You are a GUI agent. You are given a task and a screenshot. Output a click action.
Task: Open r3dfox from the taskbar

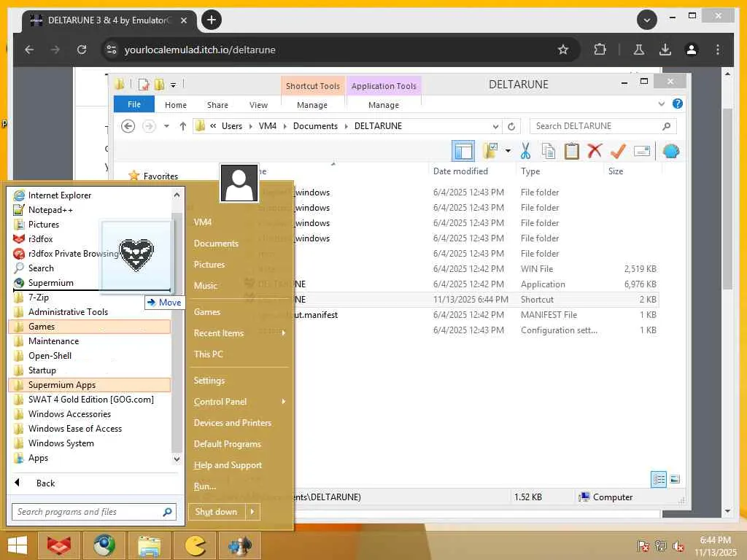pyautogui.click(x=59, y=545)
